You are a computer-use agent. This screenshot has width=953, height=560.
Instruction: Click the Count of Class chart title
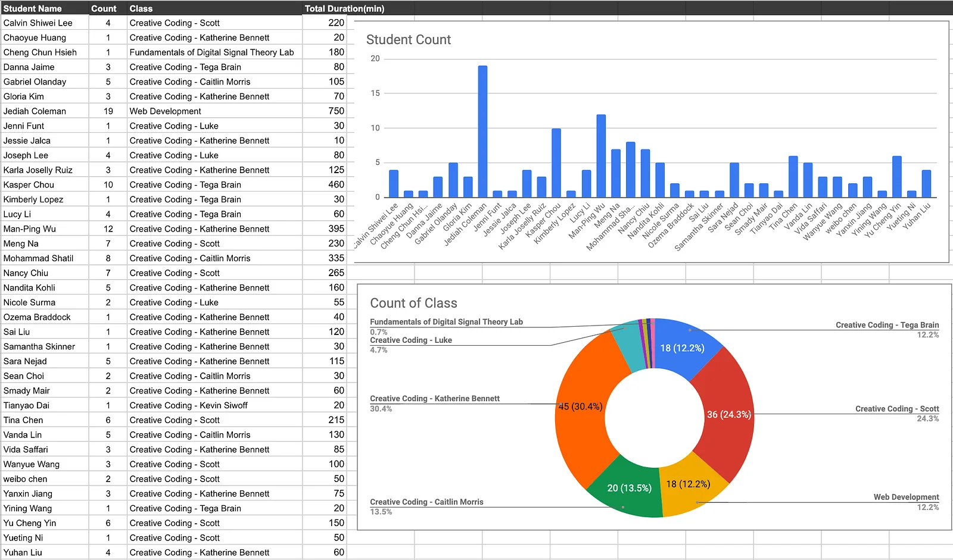pos(413,303)
